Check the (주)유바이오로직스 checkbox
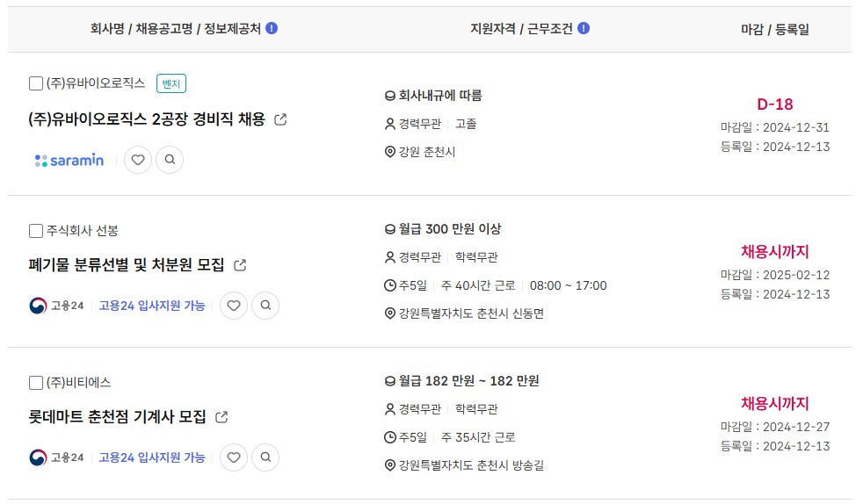This screenshot has height=504, width=856. pos(36,83)
